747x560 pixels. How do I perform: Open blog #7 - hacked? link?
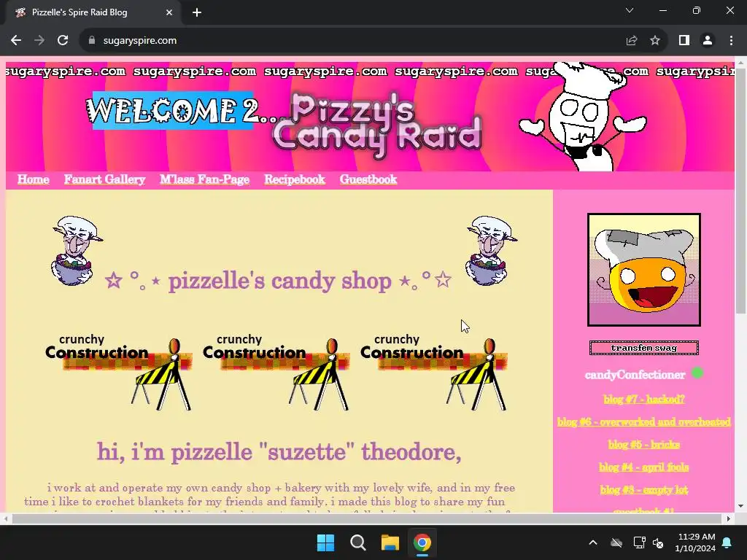[644, 399]
